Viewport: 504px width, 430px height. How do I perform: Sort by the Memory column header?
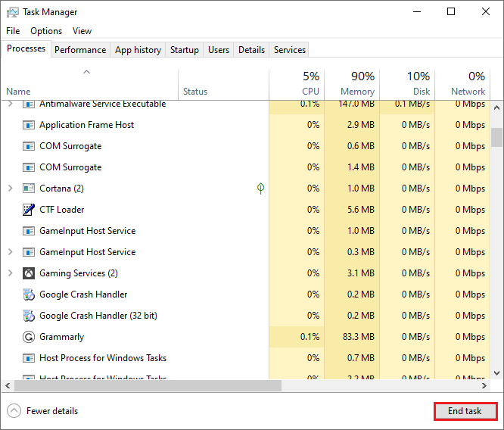click(352, 84)
